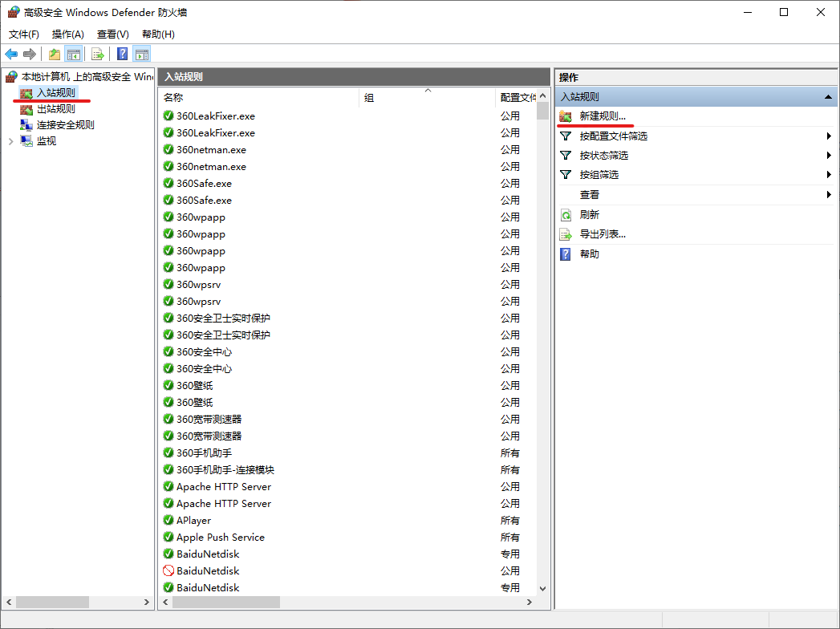This screenshot has height=629, width=840.
Task: Select the root 本地计算机 tree node
Action: pyautogui.click(x=87, y=77)
